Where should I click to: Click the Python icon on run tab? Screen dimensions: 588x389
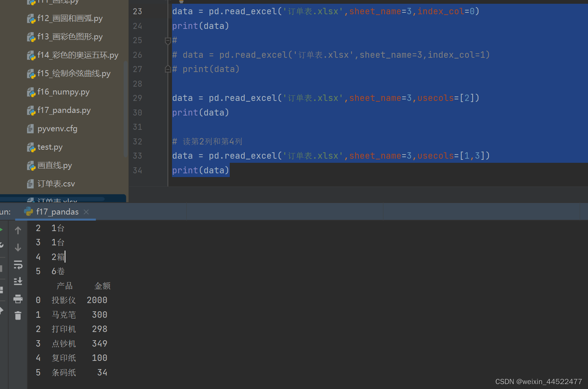point(28,212)
